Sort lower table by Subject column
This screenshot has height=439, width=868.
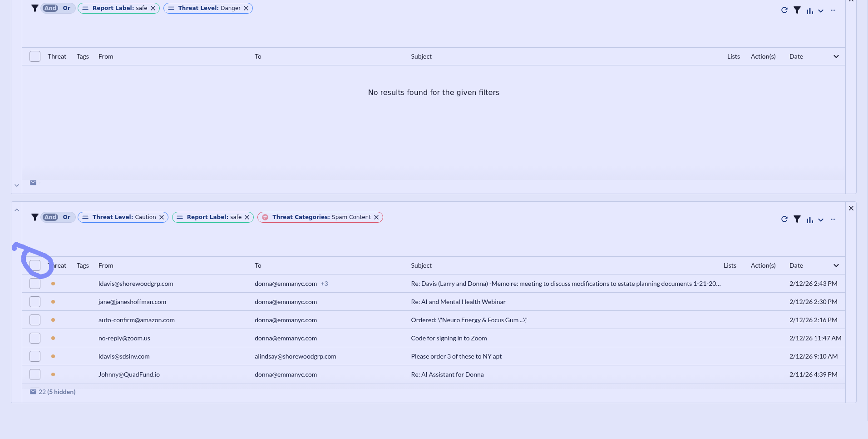click(x=421, y=265)
